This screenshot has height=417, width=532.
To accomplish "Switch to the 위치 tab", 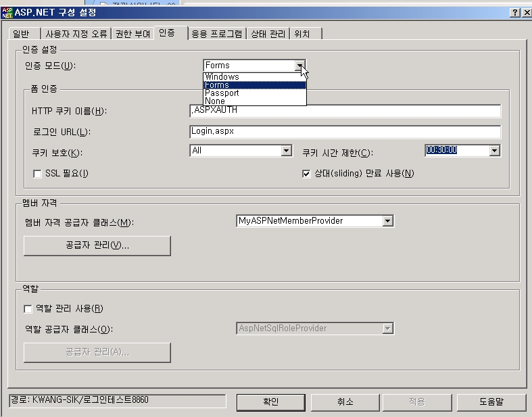I will tap(306, 34).
